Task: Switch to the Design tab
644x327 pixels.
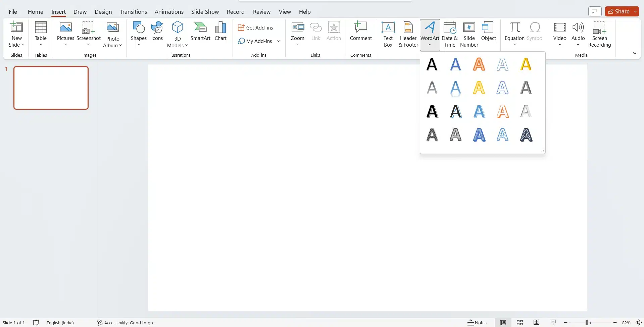Action: 103,12
